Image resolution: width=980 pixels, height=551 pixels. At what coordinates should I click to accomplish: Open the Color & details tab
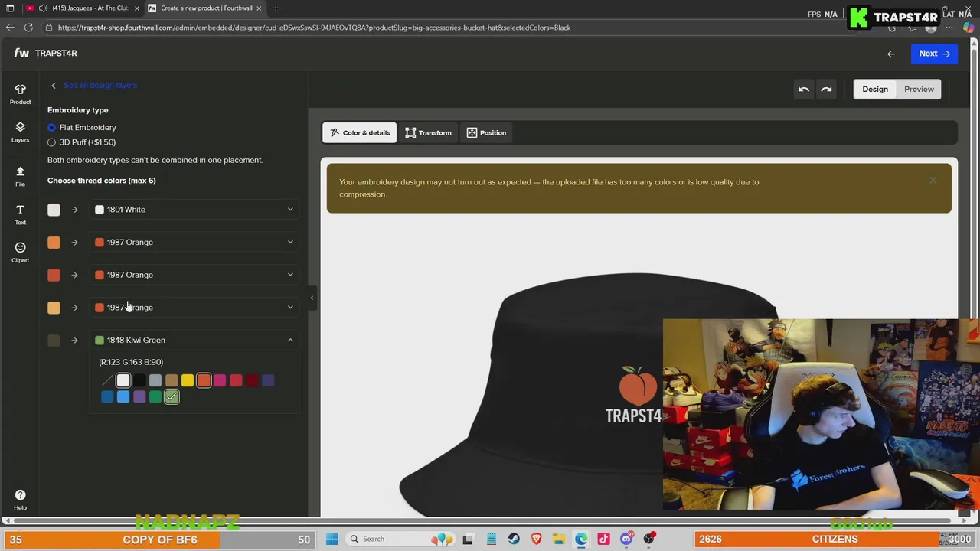pyautogui.click(x=359, y=133)
